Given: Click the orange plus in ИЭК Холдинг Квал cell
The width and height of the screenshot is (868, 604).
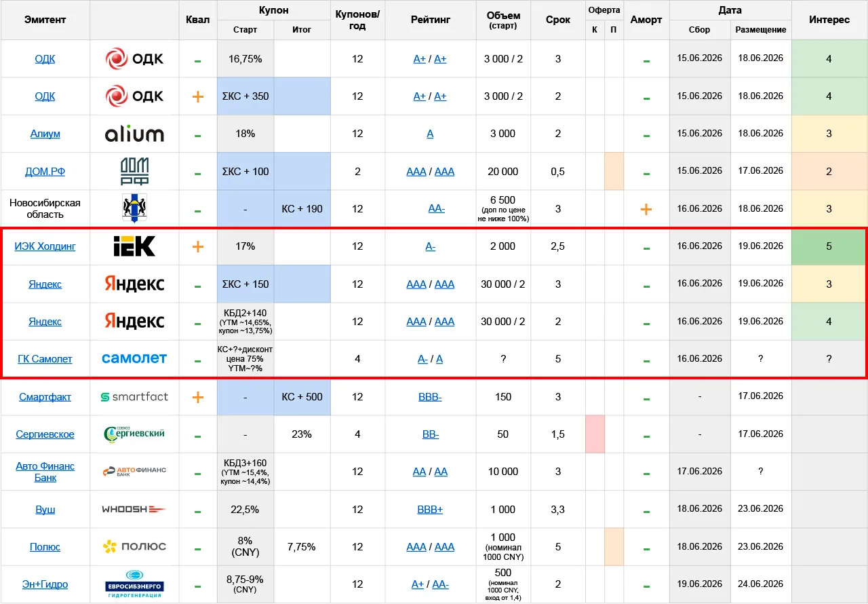Looking at the screenshot, I should pos(197,246).
